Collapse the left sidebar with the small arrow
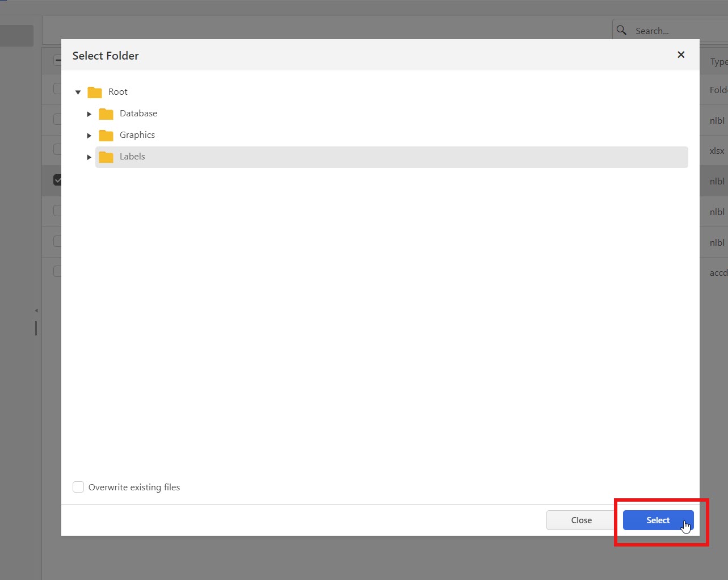The image size is (728, 580). click(x=36, y=310)
